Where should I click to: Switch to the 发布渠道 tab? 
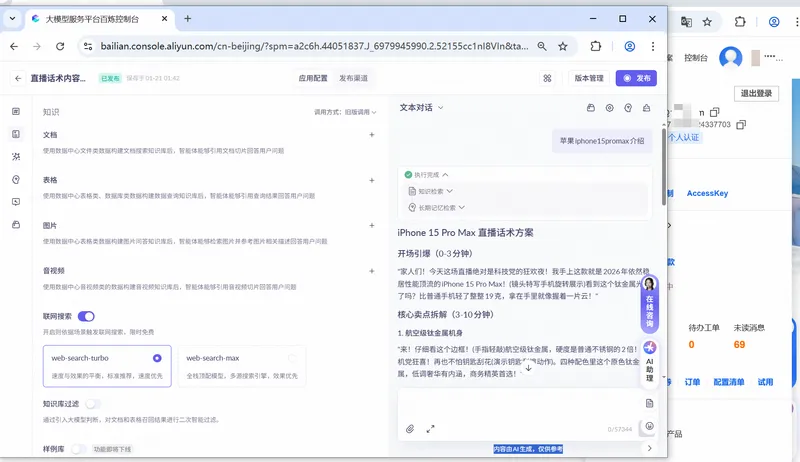353,78
